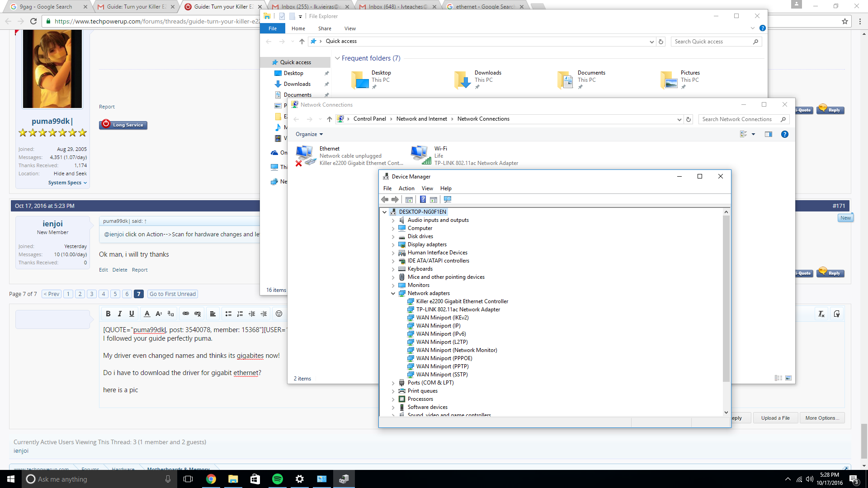This screenshot has width=868, height=488.
Task: Bookmark this page star icon
Action: pos(844,21)
